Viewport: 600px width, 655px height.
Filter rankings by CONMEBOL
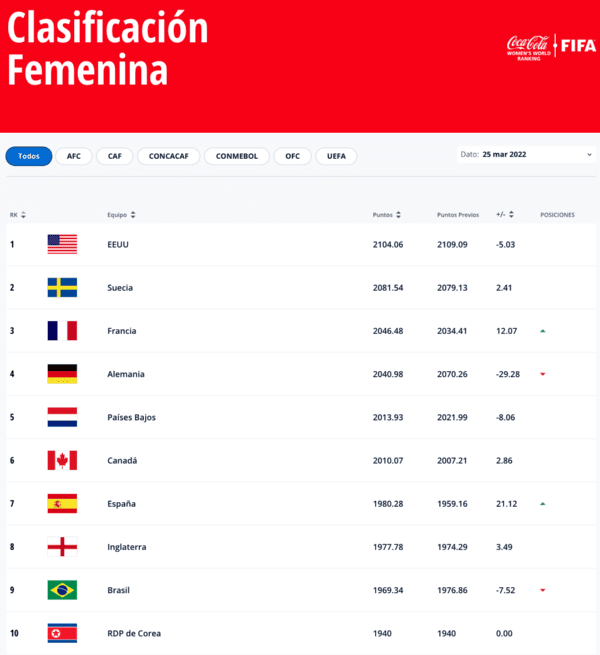(238, 156)
